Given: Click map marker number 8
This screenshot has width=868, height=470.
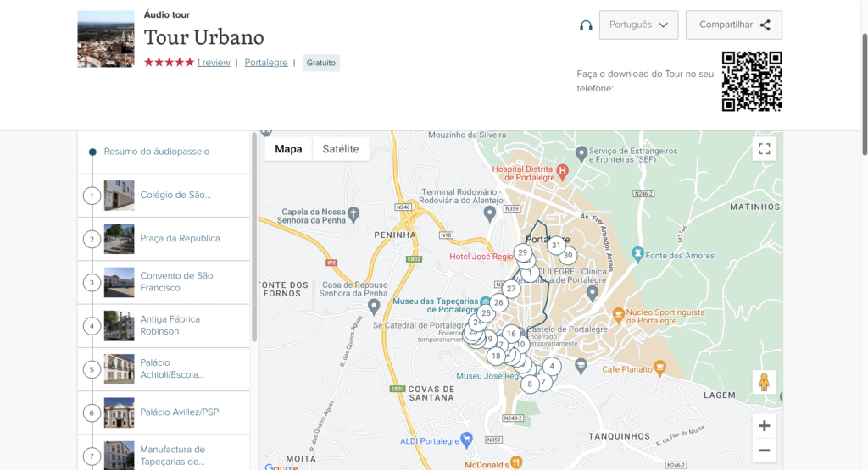Looking at the screenshot, I should tap(530, 384).
